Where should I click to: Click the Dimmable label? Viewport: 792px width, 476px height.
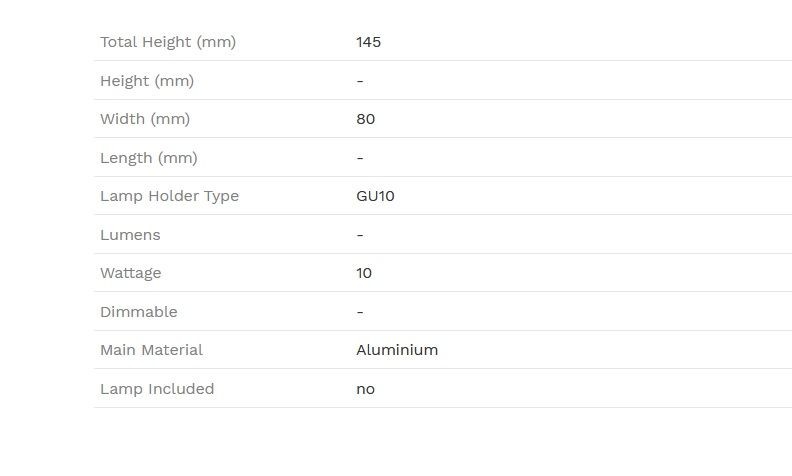click(x=138, y=312)
